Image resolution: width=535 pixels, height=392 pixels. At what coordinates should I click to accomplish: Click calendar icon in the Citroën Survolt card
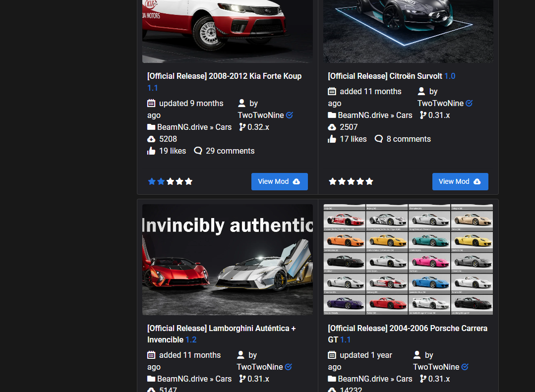tap(332, 91)
